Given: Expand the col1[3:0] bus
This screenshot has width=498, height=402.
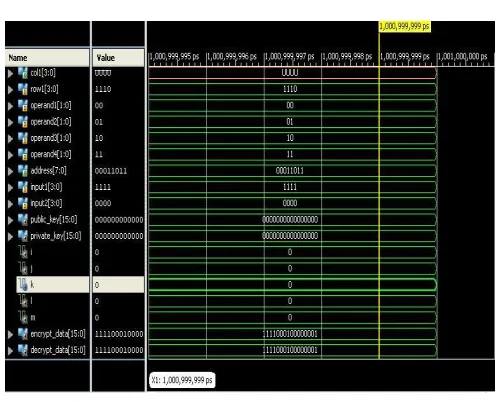Looking at the screenshot, I should pos(11,73).
